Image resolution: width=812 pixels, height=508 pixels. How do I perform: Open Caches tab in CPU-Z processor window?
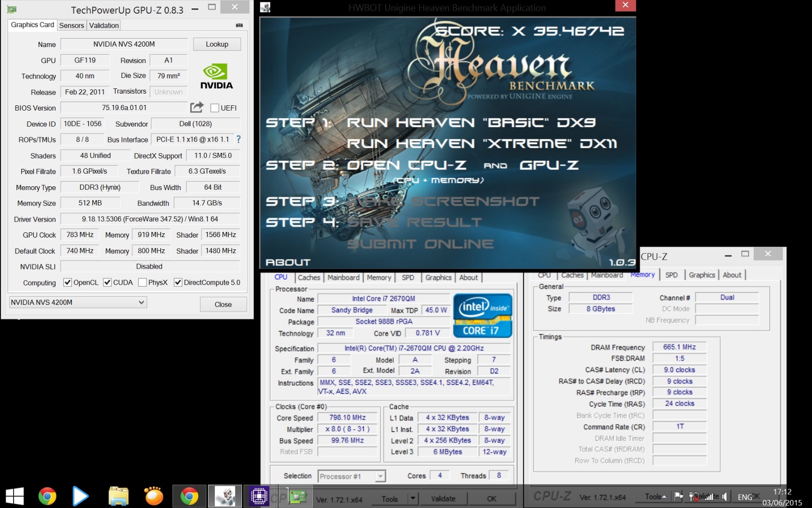[x=309, y=278]
